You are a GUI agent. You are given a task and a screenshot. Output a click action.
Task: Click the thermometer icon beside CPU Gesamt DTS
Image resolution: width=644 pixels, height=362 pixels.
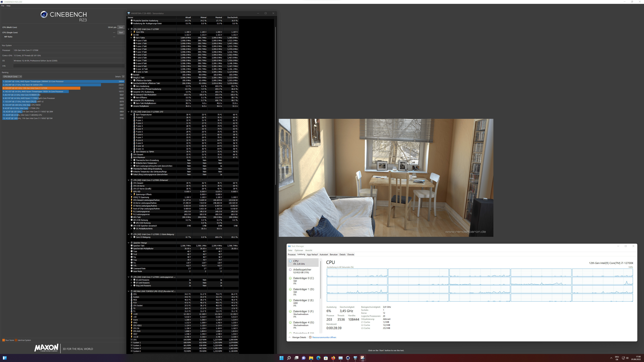pos(132,155)
